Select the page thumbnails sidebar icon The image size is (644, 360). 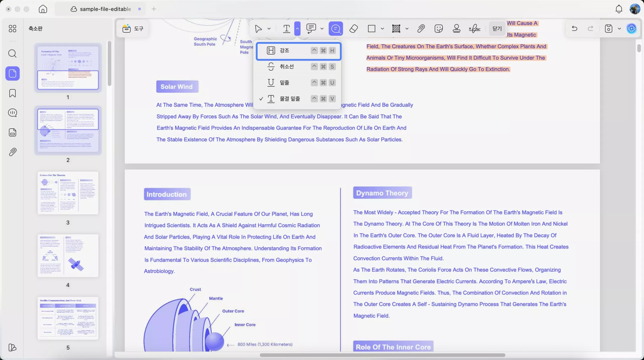pyautogui.click(x=12, y=73)
